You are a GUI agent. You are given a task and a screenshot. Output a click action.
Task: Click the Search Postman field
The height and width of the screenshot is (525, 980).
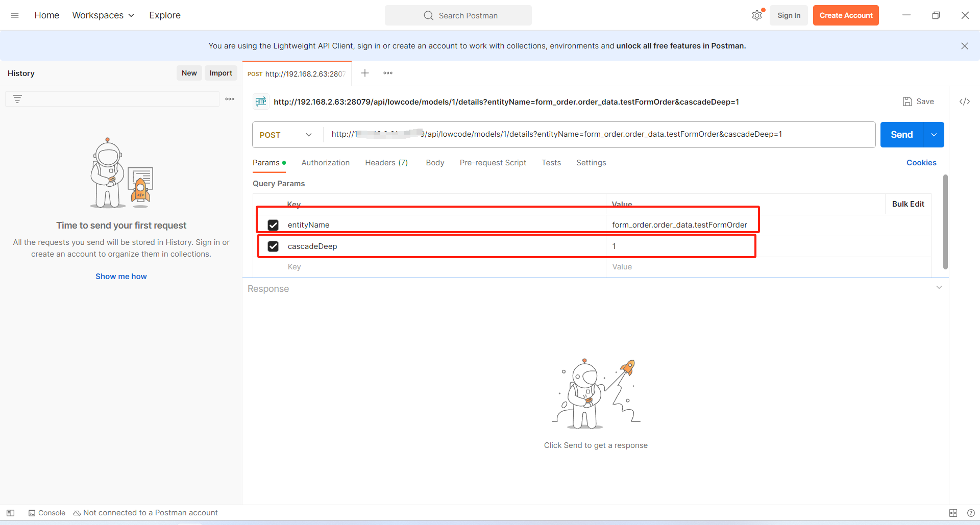(x=458, y=15)
